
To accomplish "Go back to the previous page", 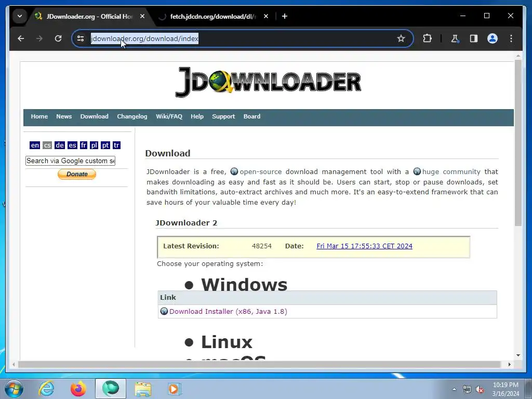I will (x=21, y=38).
